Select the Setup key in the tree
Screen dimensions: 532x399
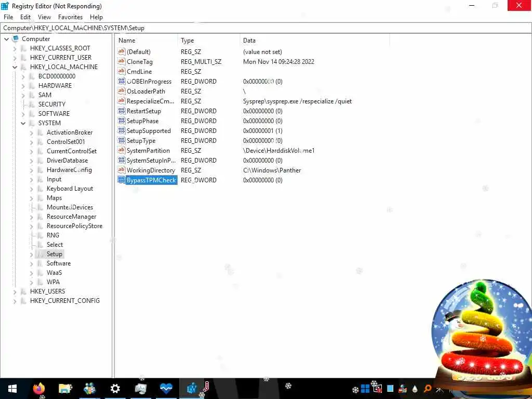54,254
